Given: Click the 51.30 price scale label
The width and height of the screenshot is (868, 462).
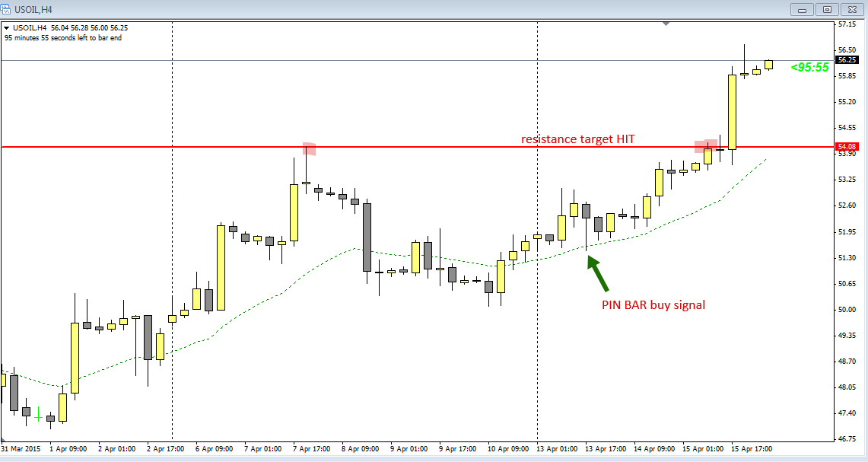Looking at the screenshot, I should click(847, 257).
